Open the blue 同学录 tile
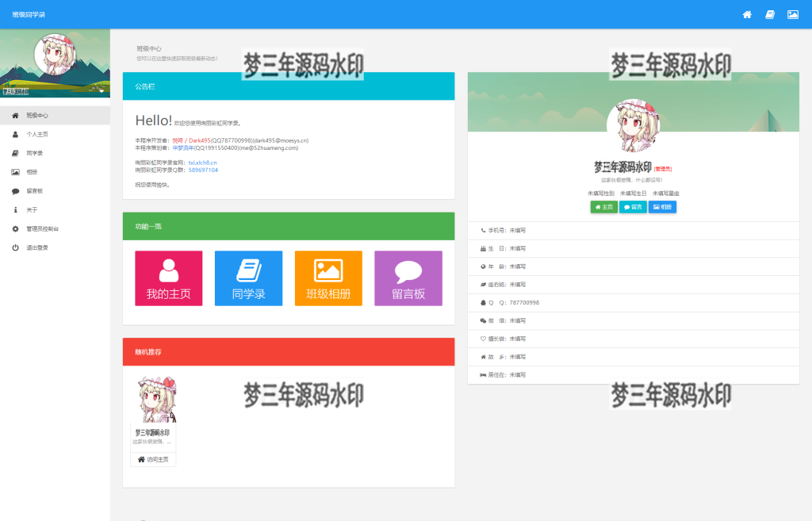812x521 pixels. coord(248,278)
